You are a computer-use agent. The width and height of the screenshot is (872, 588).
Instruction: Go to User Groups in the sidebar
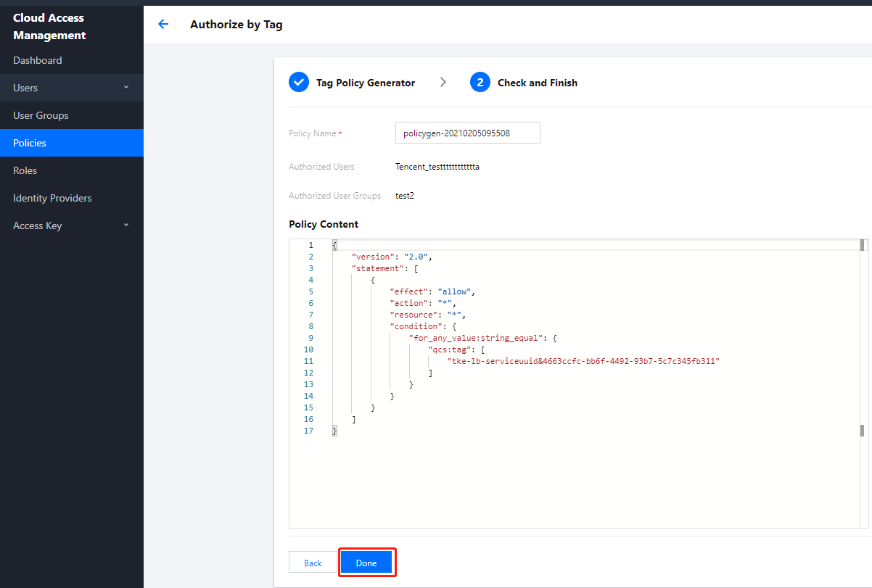(41, 115)
